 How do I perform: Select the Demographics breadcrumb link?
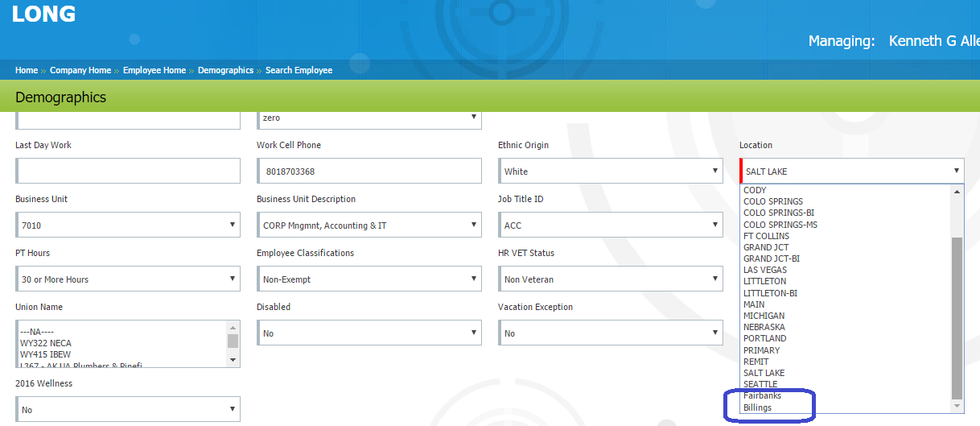[x=225, y=71]
